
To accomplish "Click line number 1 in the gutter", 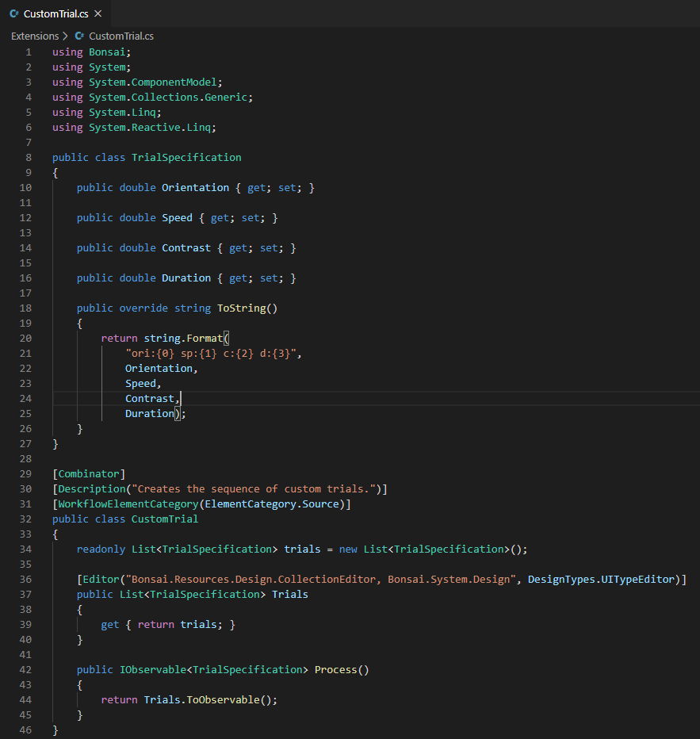I will click(29, 52).
